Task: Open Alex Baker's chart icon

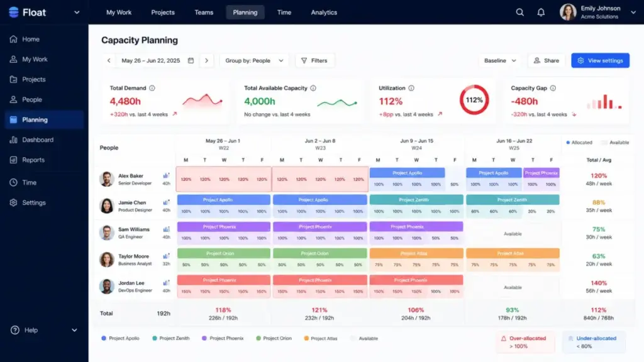Action: (x=166, y=176)
